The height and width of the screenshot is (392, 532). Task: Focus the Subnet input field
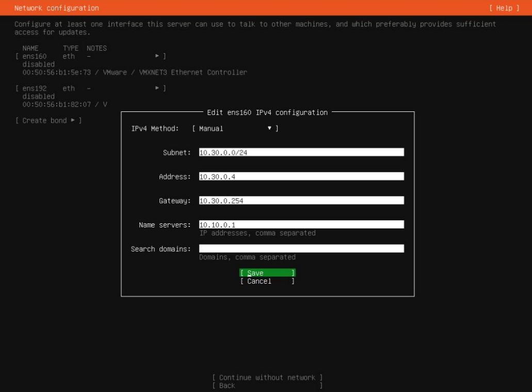pyautogui.click(x=301, y=152)
